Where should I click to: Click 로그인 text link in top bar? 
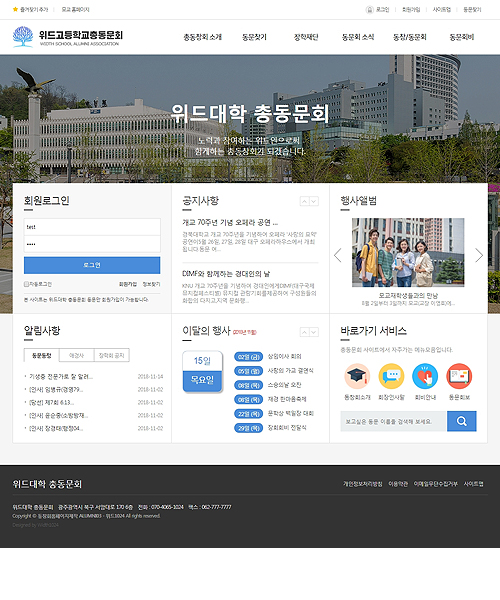(382, 10)
